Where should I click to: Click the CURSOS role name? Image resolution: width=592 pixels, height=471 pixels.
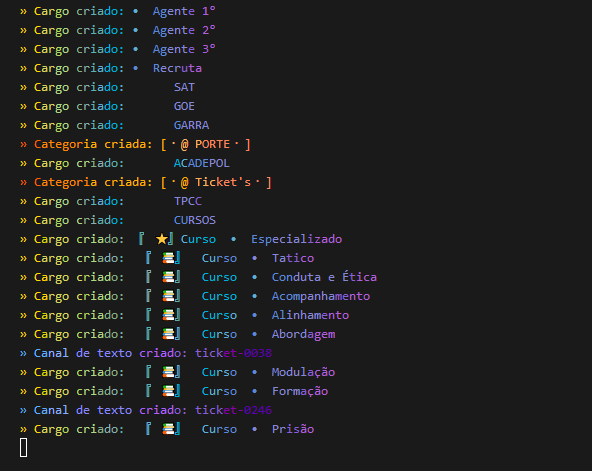tap(195, 220)
